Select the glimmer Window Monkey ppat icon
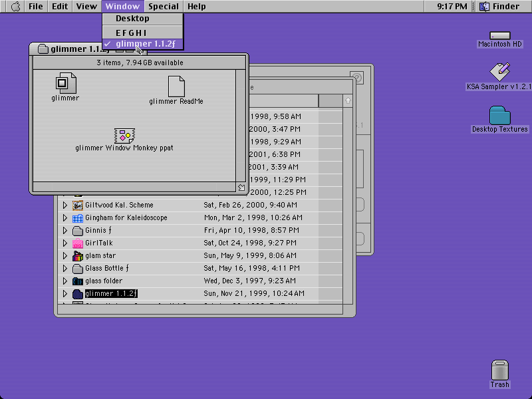Viewport: 532px width, 399px height. [124, 136]
